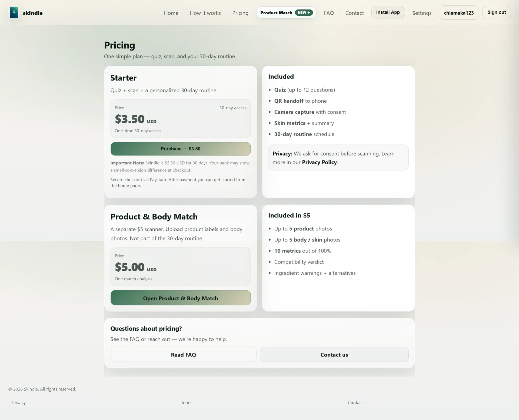Viewport: 519px width, 420px height.
Task: Click 'Ingredient warnings + alternatives' item
Action: (x=315, y=273)
